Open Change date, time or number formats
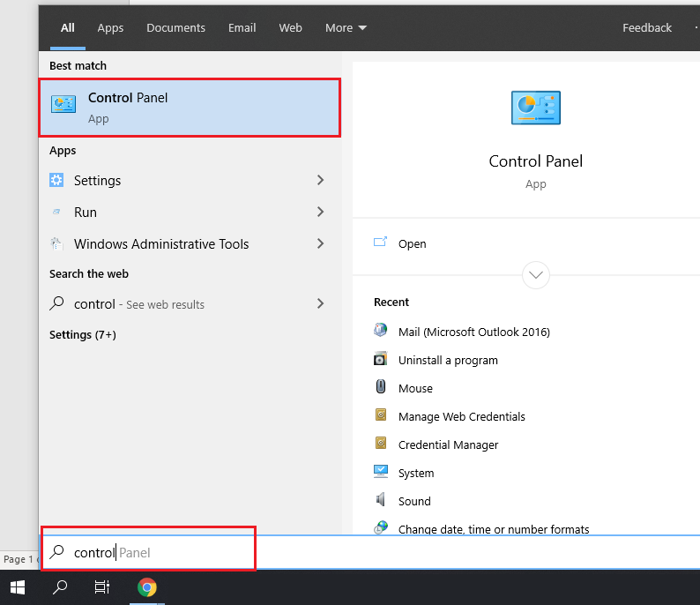Screen dimensions: 700x605 tap(494, 529)
